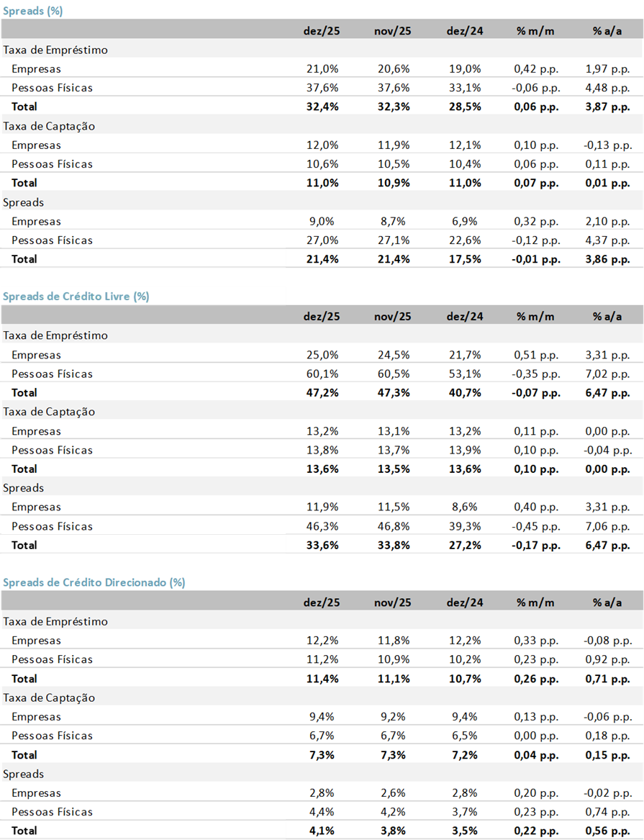Select the 47,2% total cell
Viewport: 644px width, 840px height.
pyautogui.click(x=322, y=392)
